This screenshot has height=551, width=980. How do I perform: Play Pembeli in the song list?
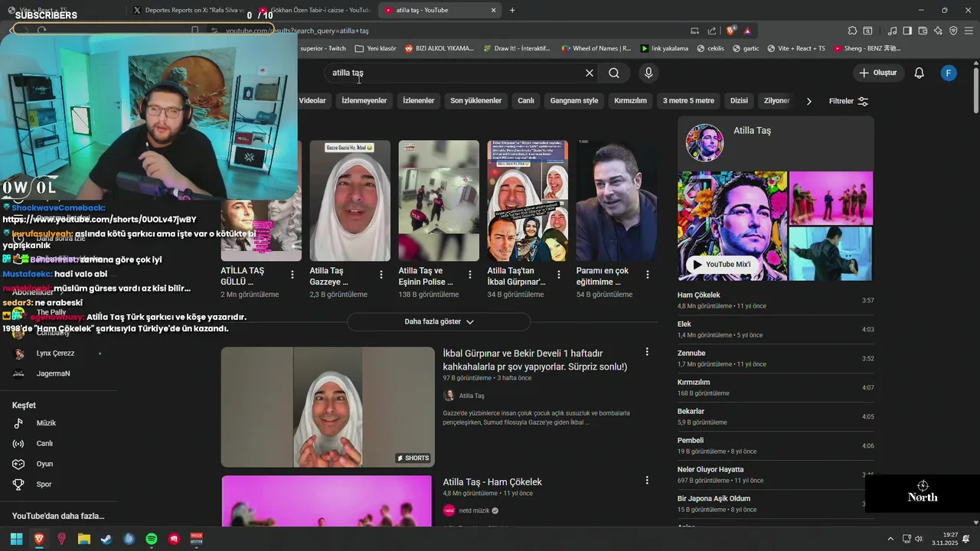coord(775,445)
